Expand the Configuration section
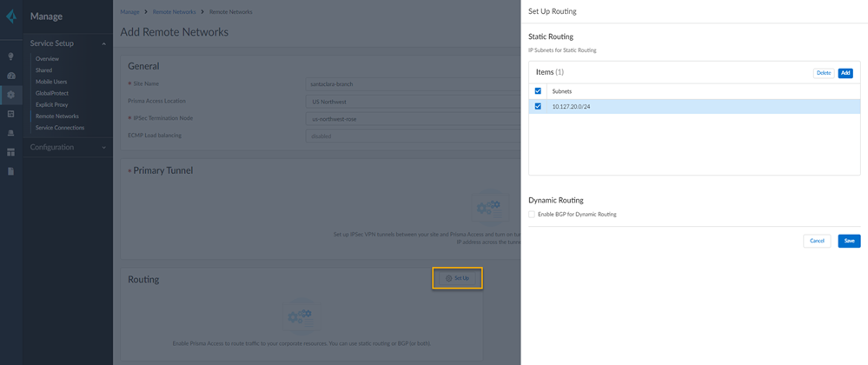868x365 pixels. point(104,148)
